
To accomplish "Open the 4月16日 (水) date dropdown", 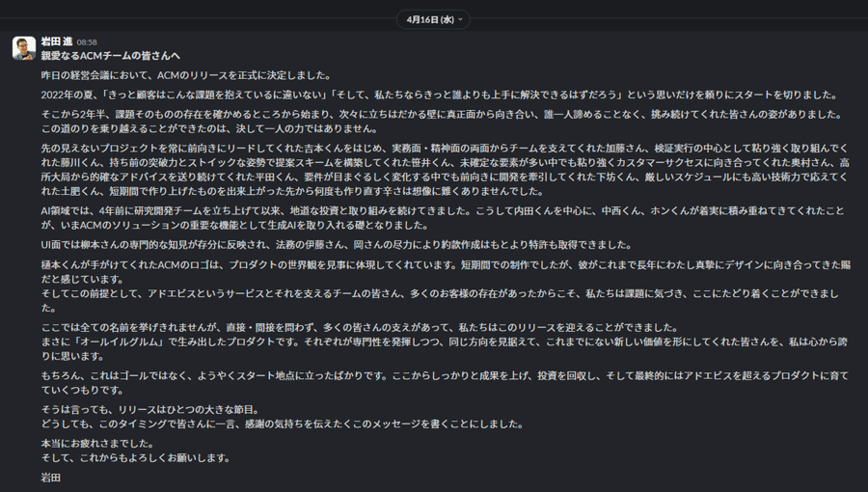I will [x=429, y=19].
